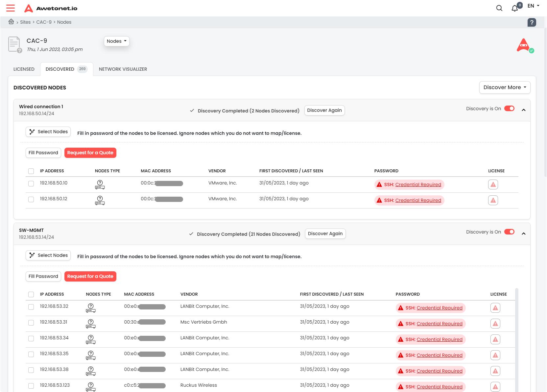The image size is (547, 392).
Task: Click Request for a Quote in Wired connection 1
Action: click(90, 153)
